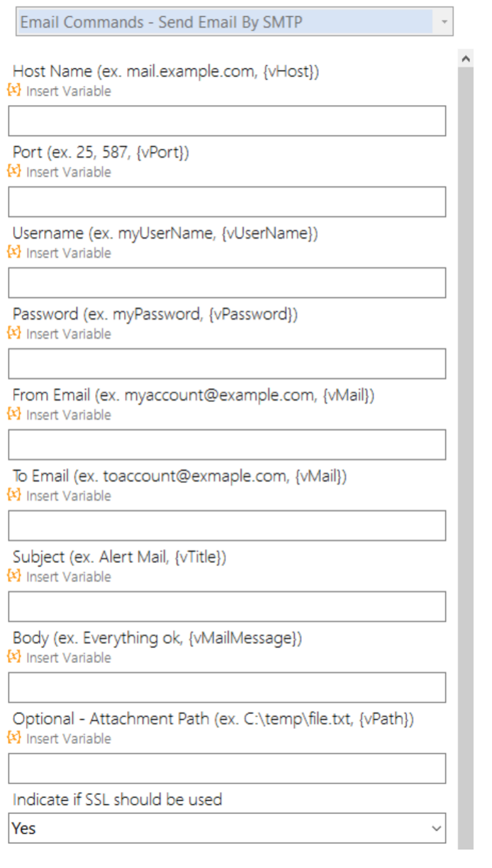This screenshot has height=868, width=492.
Task: Click the variable icon under Password
Action: tap(14, 333)
